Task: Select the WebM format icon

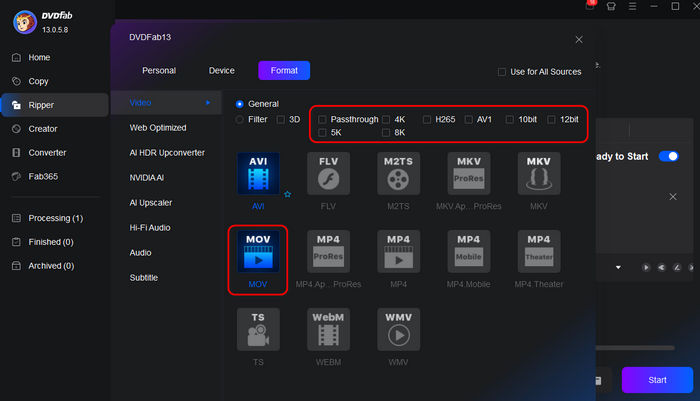Action: point(328,330)
